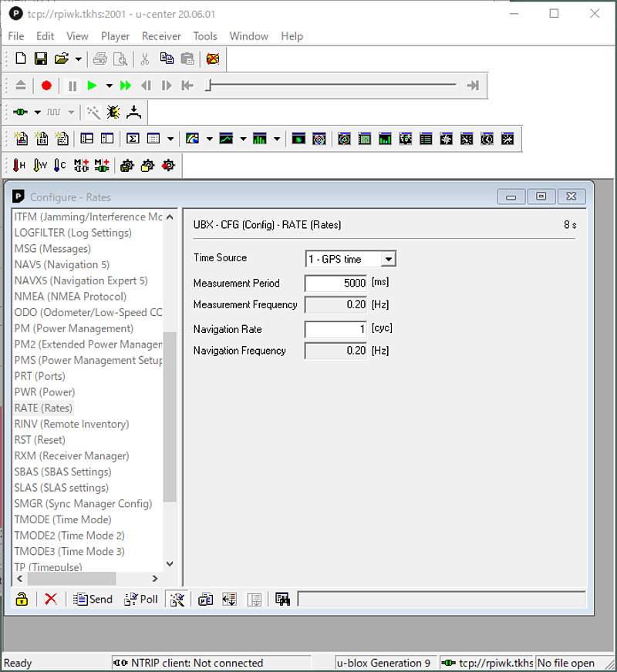The image size is (617, 672).
Task: Click the Warmstart thermometer W icon
Action: pos(39,165)
